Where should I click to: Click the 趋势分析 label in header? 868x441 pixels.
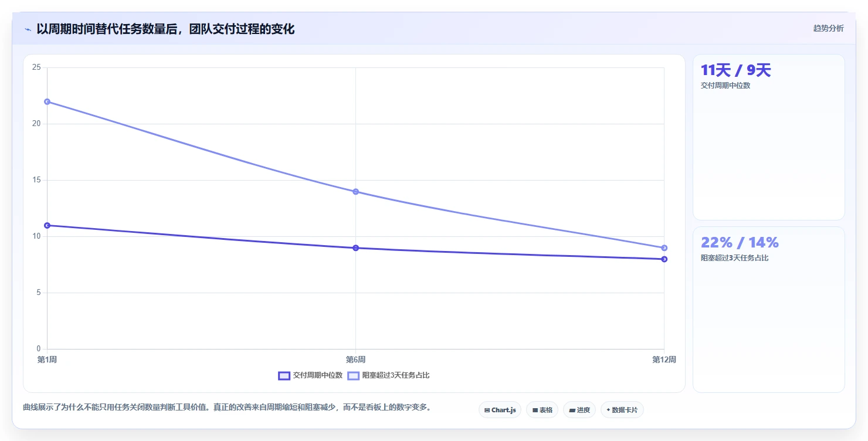tap(828, 28)
